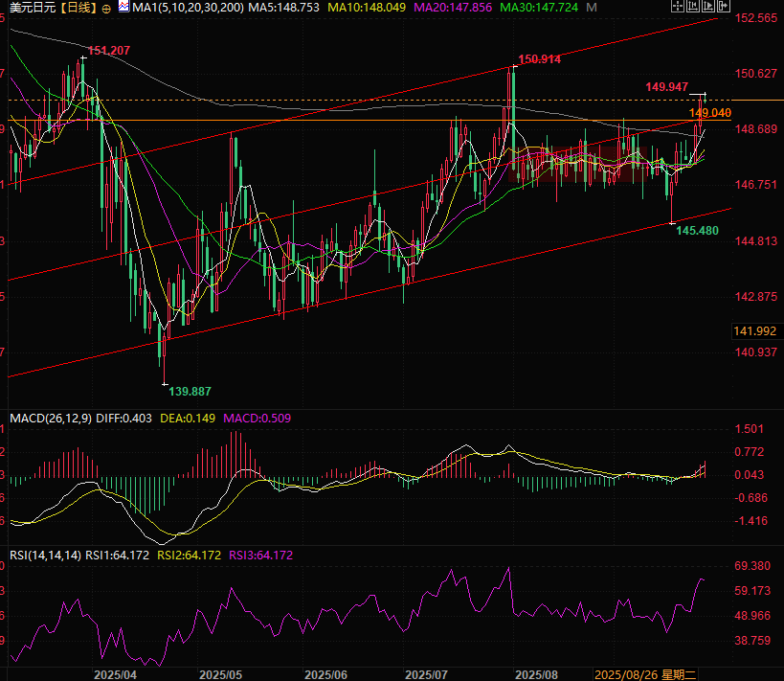Click the crosshair cursor icon
784x681 pixels.
pyautogui.click(x=678, y=6)
